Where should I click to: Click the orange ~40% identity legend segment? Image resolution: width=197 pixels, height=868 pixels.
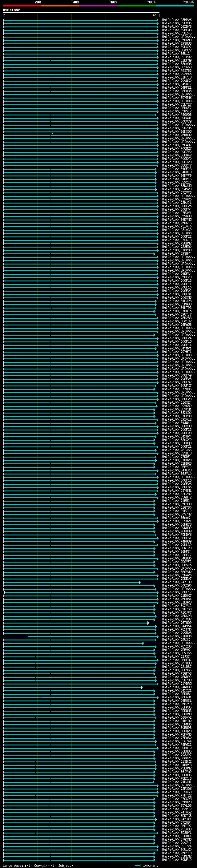pos(60,6)
